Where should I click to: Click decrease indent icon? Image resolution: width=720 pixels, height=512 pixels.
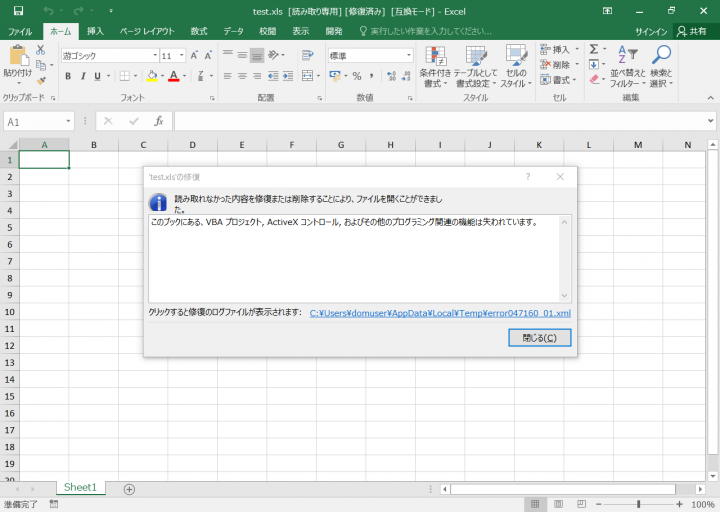pos(273,76)
